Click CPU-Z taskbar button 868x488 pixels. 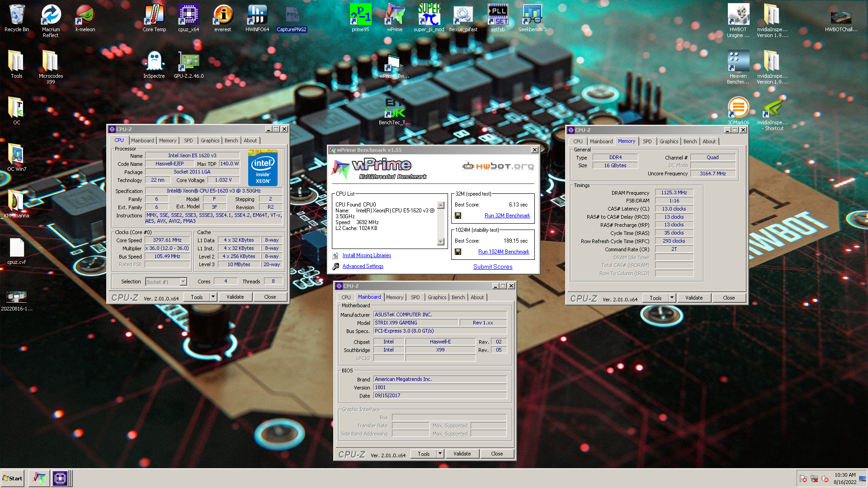tap(60, 478)
